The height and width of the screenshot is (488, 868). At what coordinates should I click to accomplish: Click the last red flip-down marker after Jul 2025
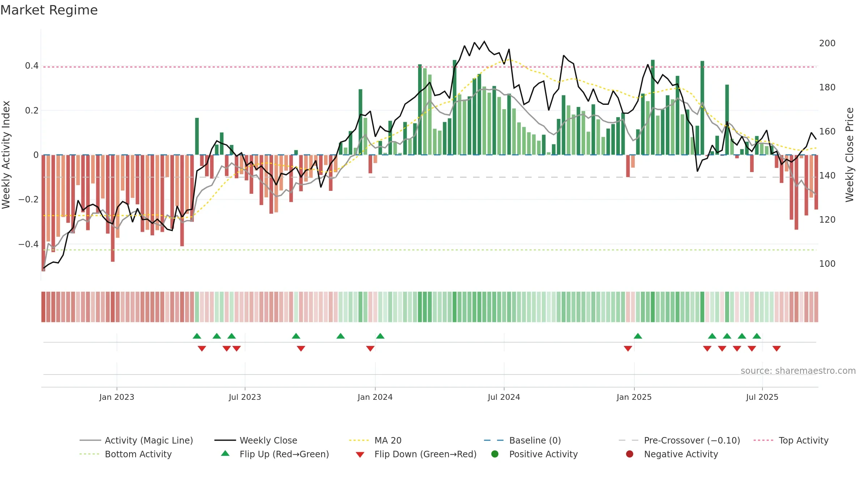pyautogui.click(x=776, y=348)
